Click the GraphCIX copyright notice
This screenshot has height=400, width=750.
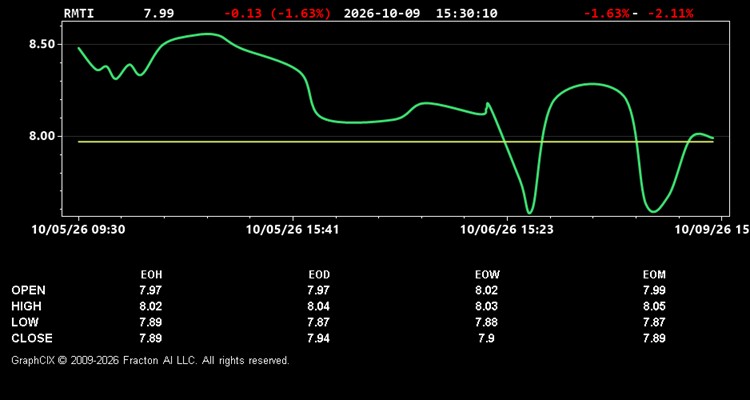click(x=150, y=360)
